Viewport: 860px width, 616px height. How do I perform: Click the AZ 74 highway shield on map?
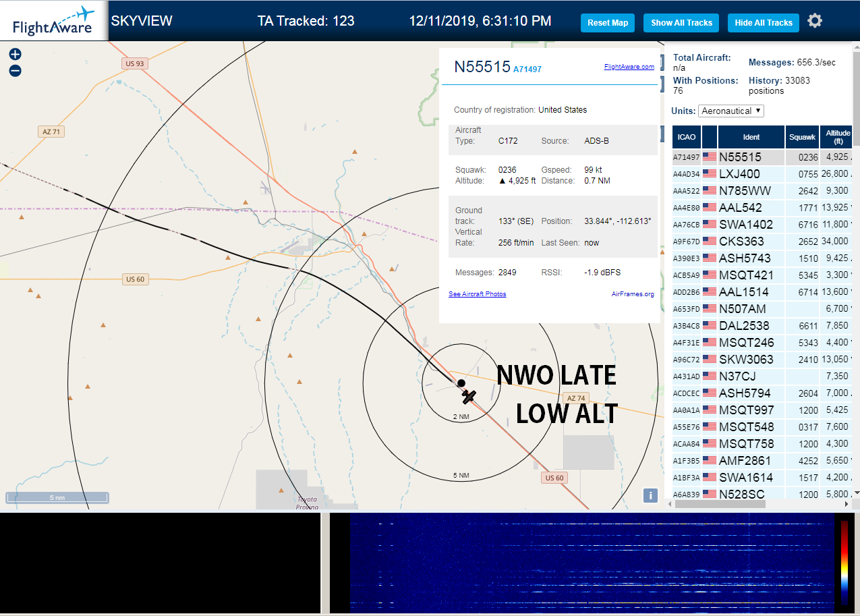coord(575,398)
